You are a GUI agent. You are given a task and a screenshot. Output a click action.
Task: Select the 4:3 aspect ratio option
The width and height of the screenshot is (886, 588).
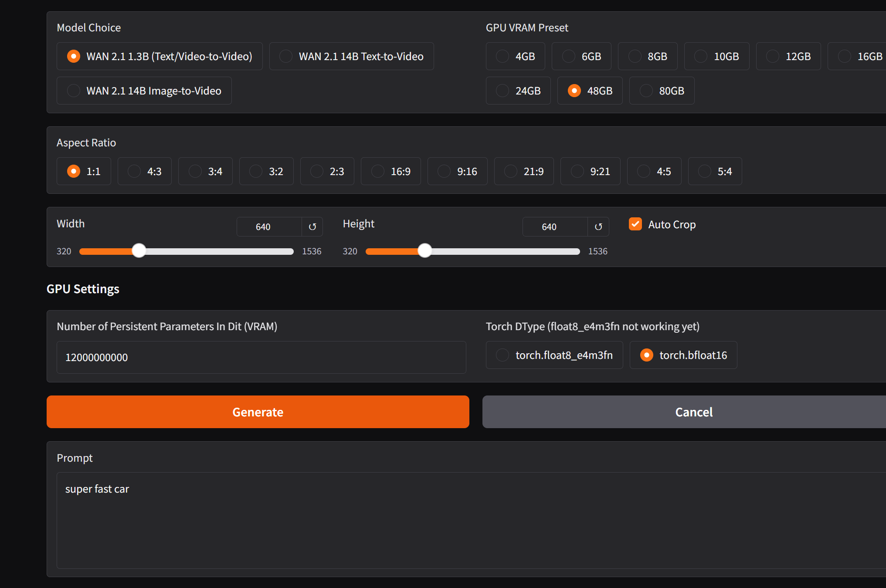(x=134, y=171)
